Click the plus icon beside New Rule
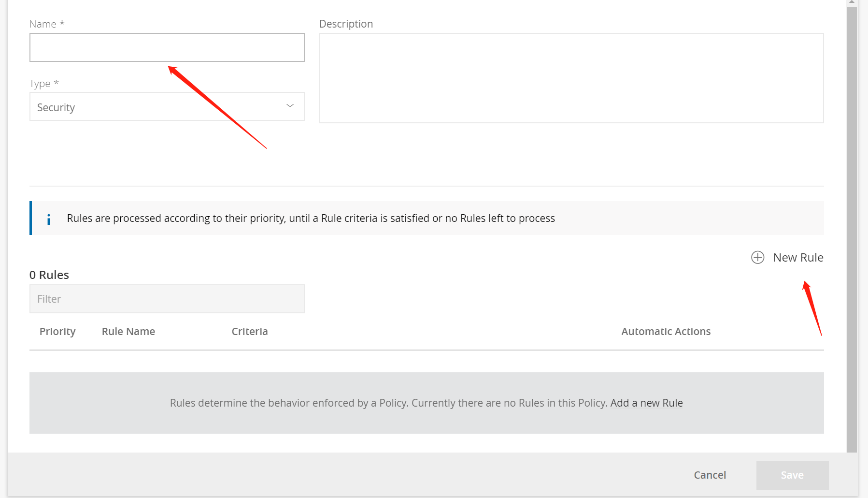The image size is (868, 498). (x=757, y=257)
